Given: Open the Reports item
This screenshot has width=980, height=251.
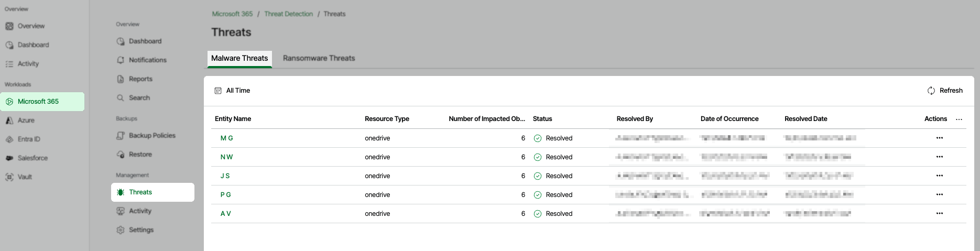Looking at the screenshot, I should tap(135, 79).
